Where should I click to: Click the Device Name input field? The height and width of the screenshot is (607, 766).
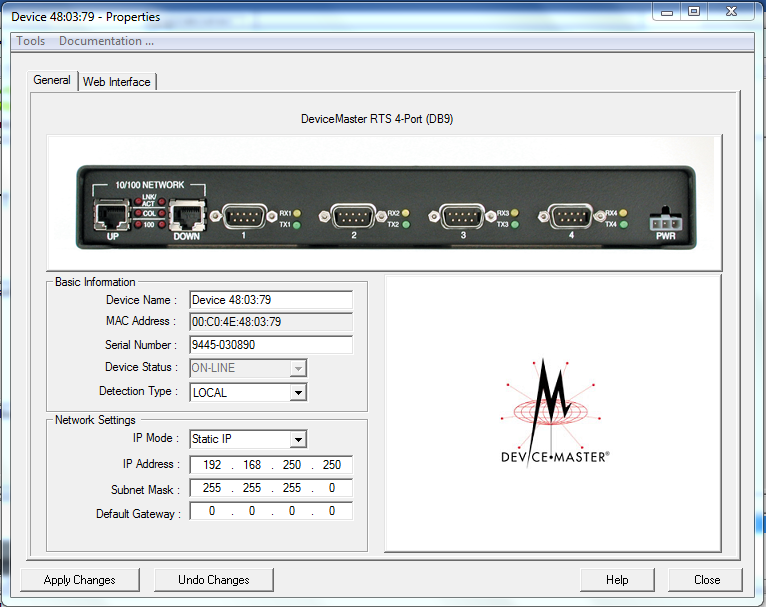[x=271, y=299]
